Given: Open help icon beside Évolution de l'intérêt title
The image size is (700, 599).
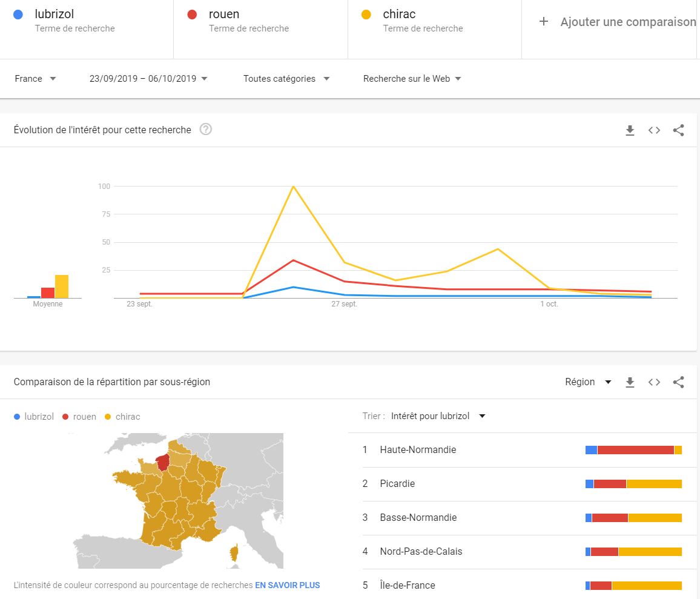Looking at the screenshot, I should click(x=206, y=130).
